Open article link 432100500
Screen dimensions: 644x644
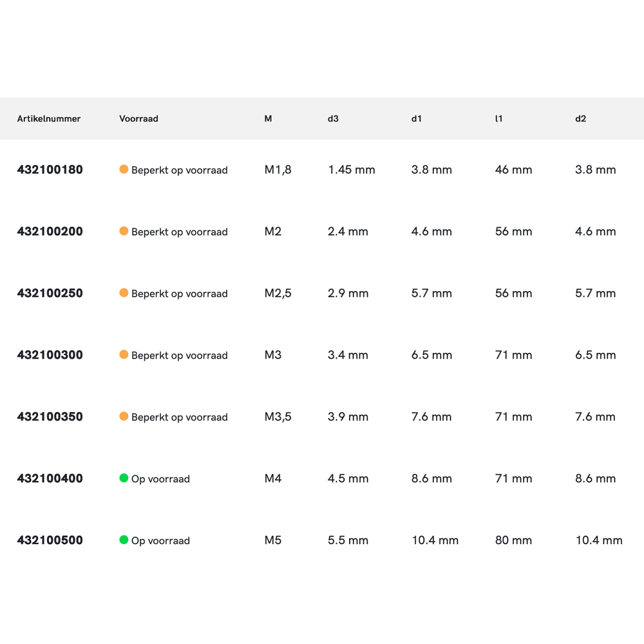tap(50, 541)
